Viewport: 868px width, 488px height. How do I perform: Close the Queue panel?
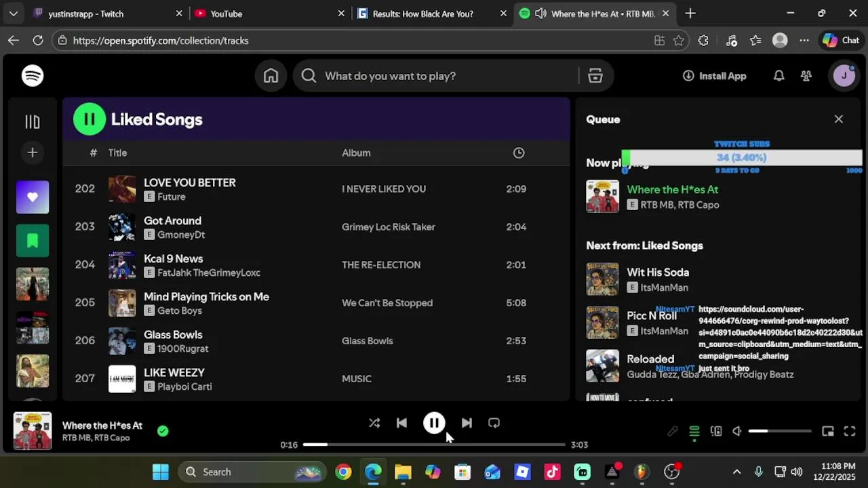[839, 119]
